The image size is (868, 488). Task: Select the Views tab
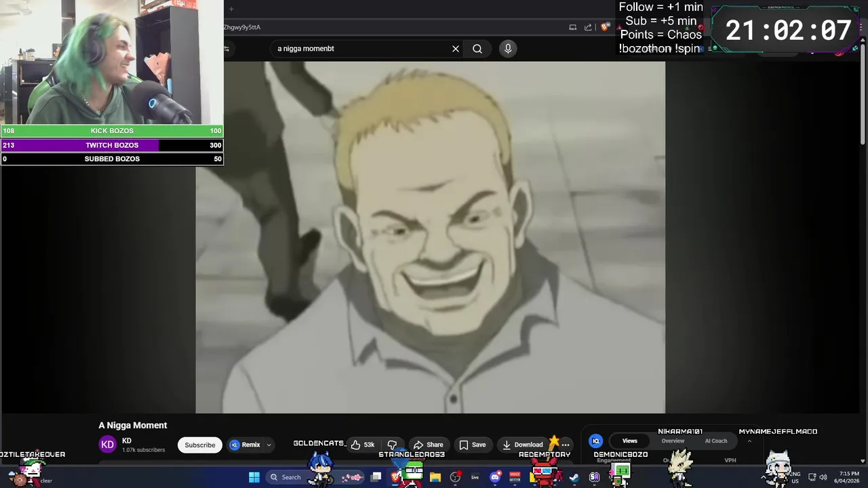click(630, 441)
